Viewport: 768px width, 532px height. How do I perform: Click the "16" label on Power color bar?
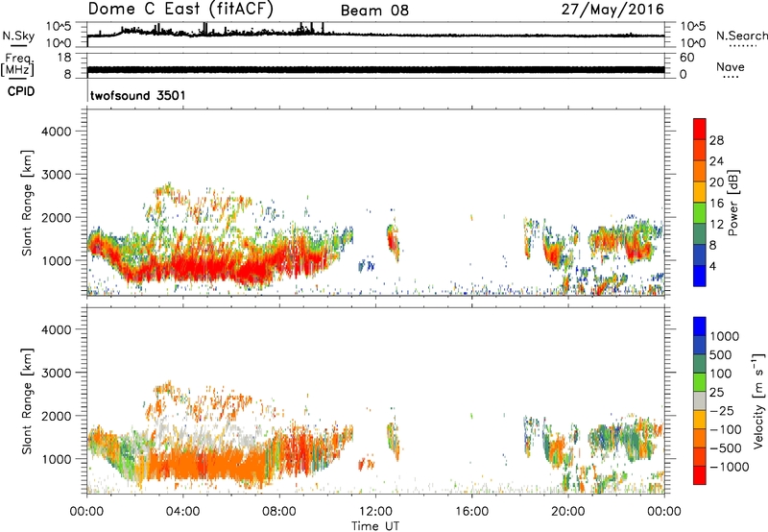click(716, 204)
